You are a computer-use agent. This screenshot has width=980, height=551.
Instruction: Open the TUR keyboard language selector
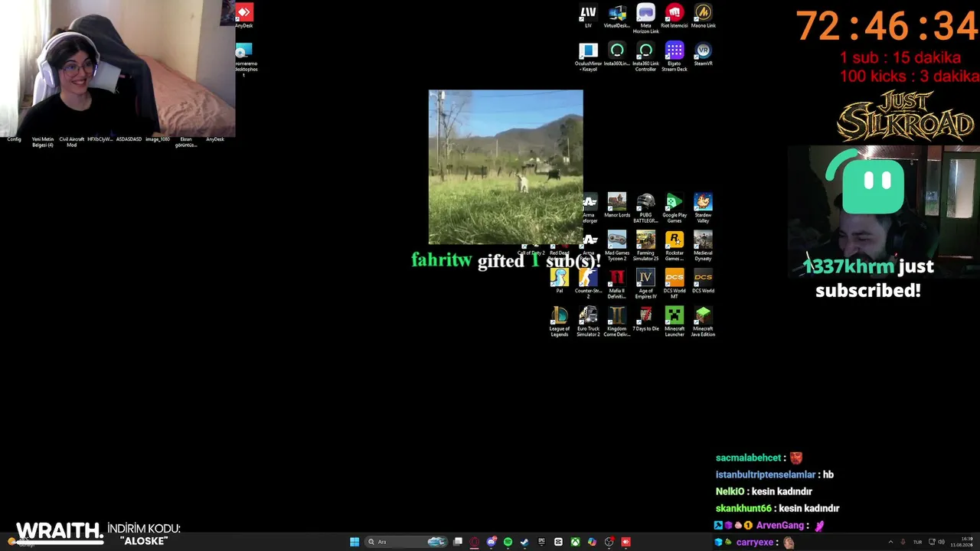click(917, 542)
